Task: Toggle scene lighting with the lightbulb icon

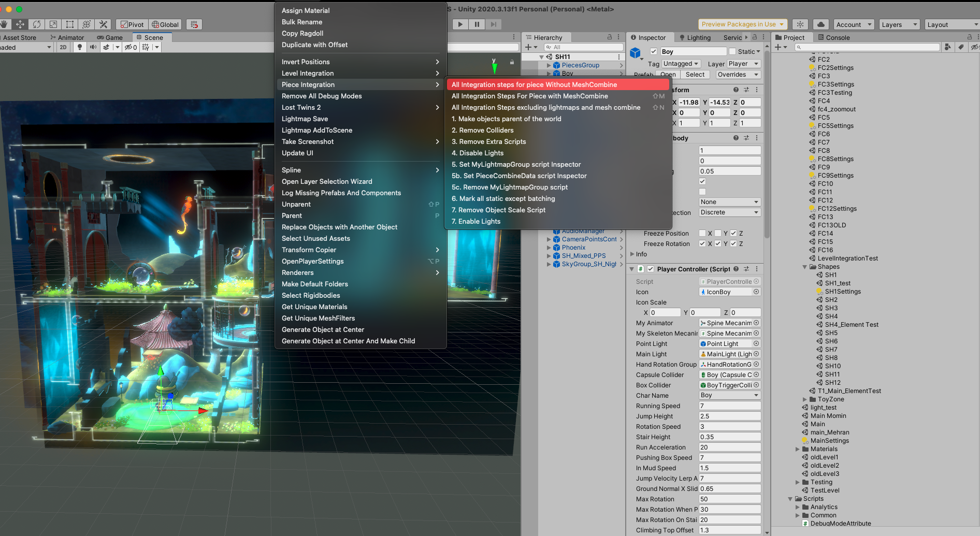Action: coord(79,47)
